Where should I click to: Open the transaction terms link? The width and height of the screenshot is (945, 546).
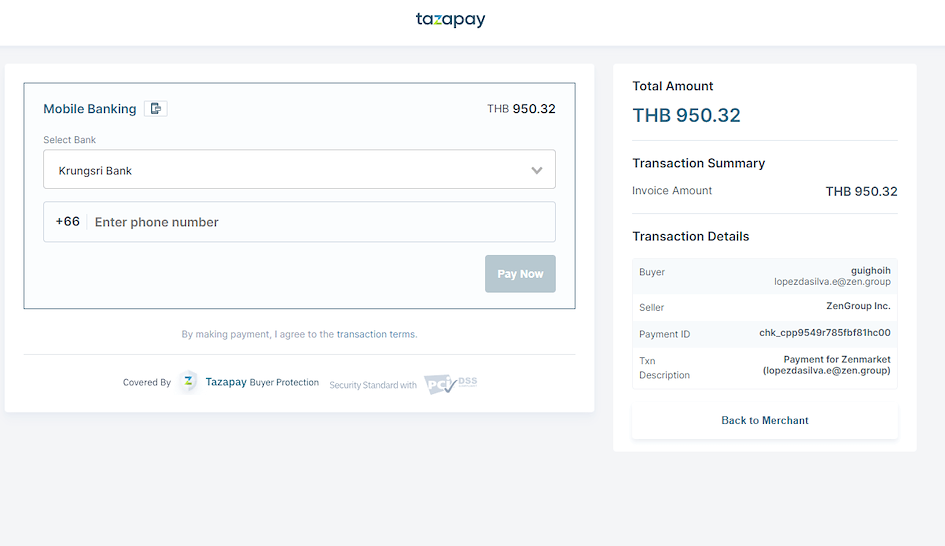pyautogui.click(x=377, y=334)
